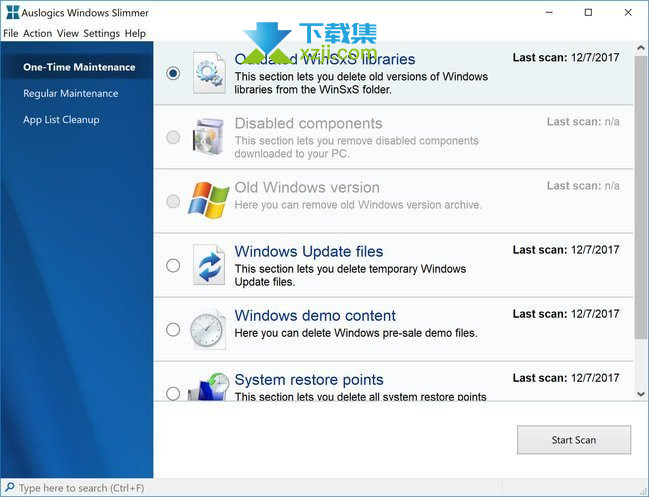Image resolution: width=649 pixels, height=497 pixels.
Task: Select the System restore points radio button
Action: click(x=173, y=393)
